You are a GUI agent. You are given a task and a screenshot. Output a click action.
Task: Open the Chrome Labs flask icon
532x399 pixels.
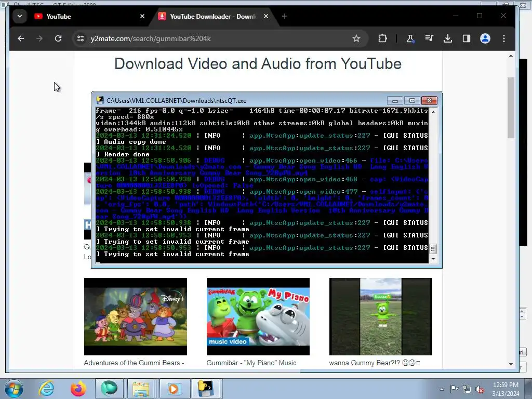(410, 38)
